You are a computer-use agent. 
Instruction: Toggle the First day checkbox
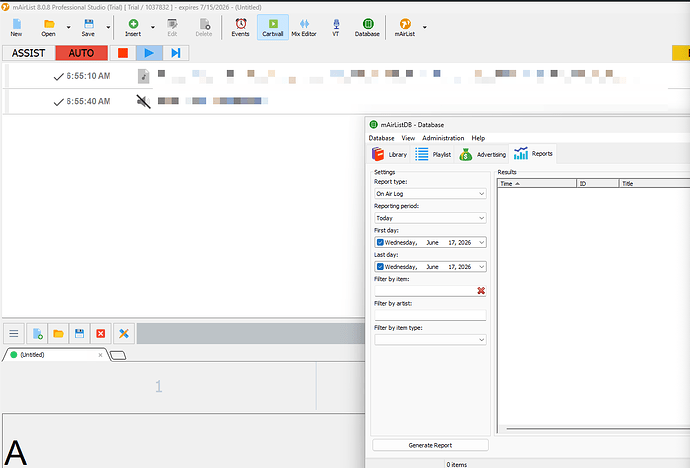click(380, 242)
